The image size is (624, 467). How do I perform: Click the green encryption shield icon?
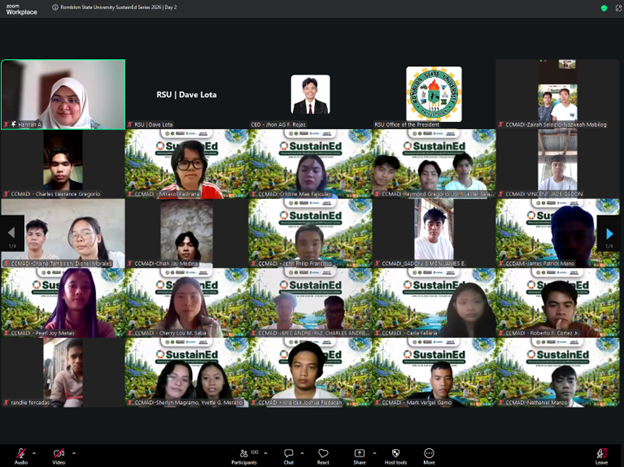604,8
